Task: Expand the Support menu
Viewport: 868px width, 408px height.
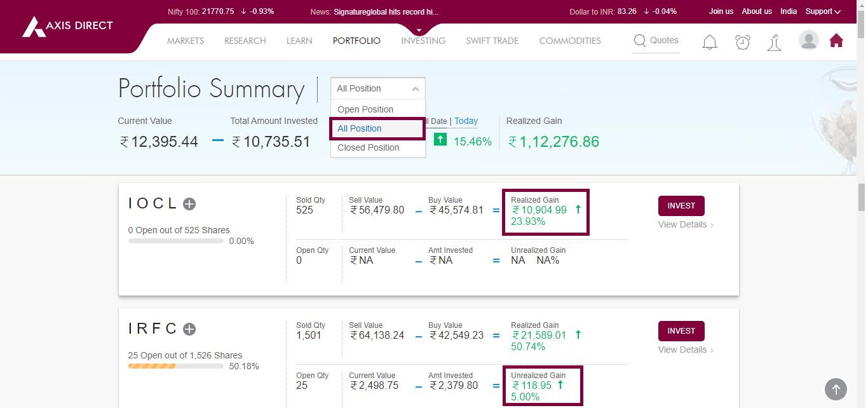Action: point(822,11)
